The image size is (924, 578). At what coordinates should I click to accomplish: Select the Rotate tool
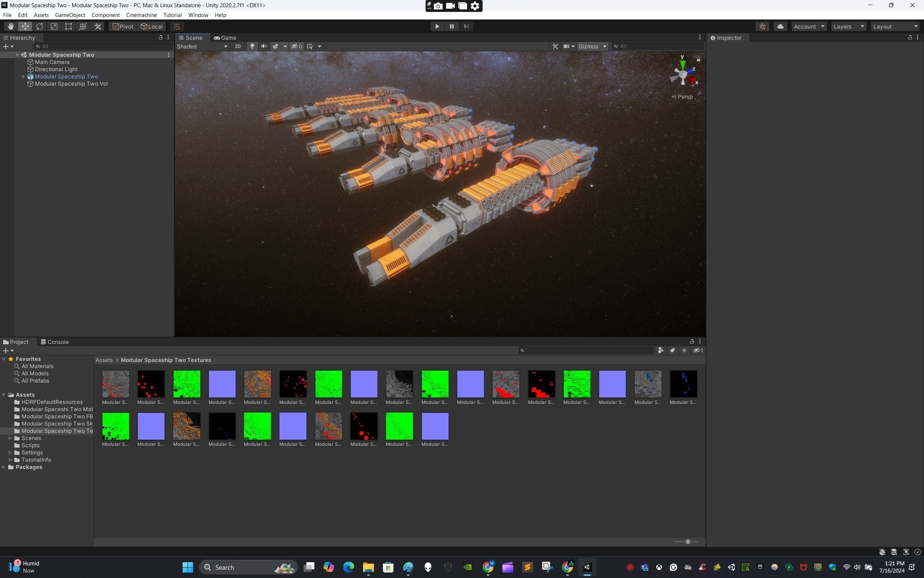point(40,26)
